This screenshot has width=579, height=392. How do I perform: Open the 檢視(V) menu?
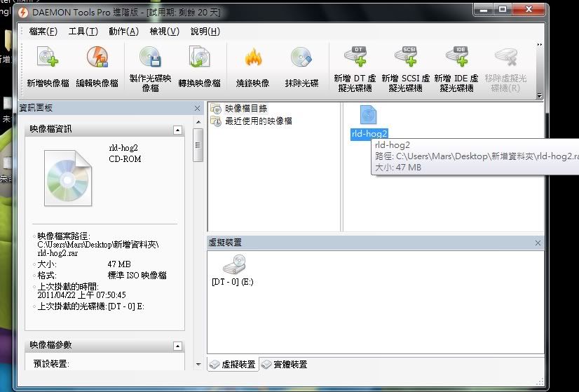(x=164, y=32)
